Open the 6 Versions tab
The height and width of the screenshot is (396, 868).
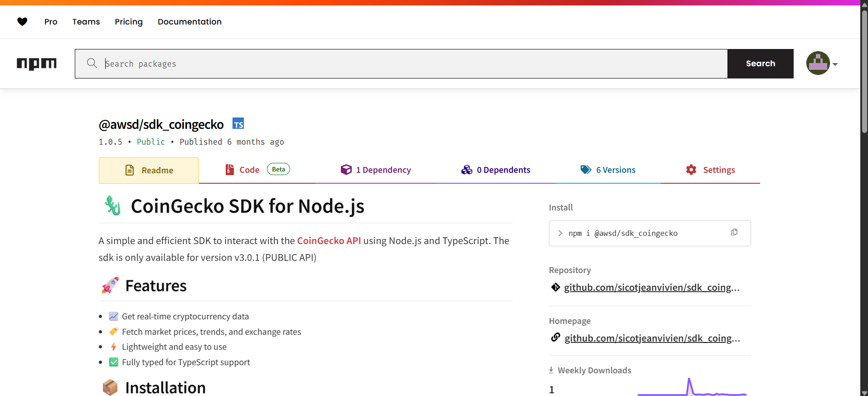pos(608,170)
